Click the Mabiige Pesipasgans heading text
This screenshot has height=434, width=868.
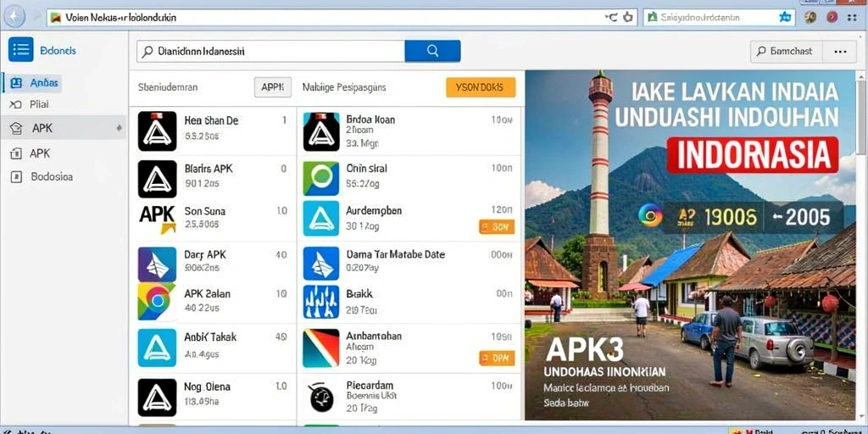point(344,87)
